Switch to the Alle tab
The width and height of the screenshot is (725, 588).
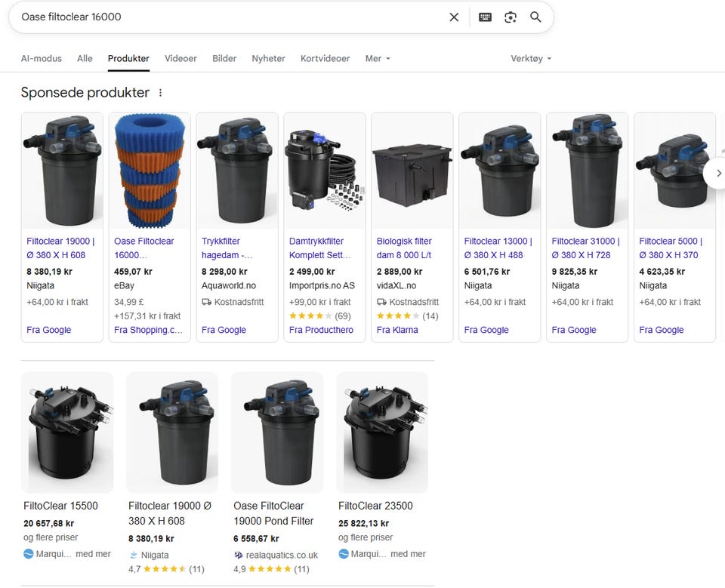tap(85, 59)
